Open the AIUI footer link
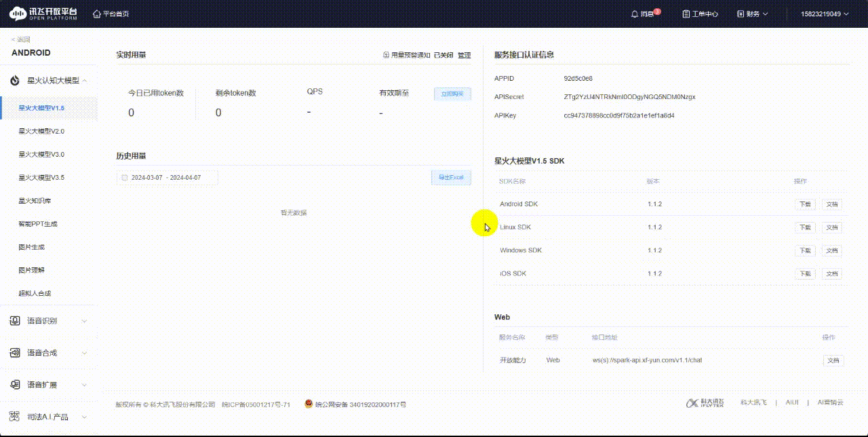Screen dimensions: 868x437 click(x=792, y=402)
